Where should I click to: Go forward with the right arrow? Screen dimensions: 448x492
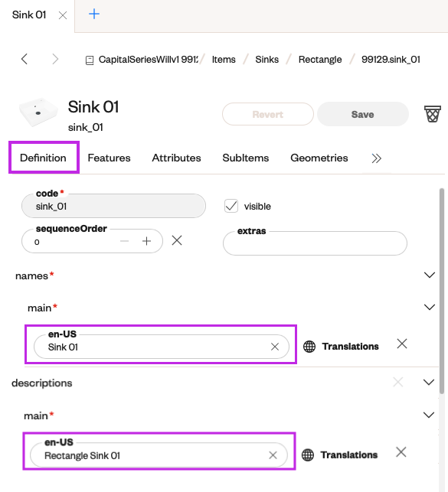[x=55, y=59]
